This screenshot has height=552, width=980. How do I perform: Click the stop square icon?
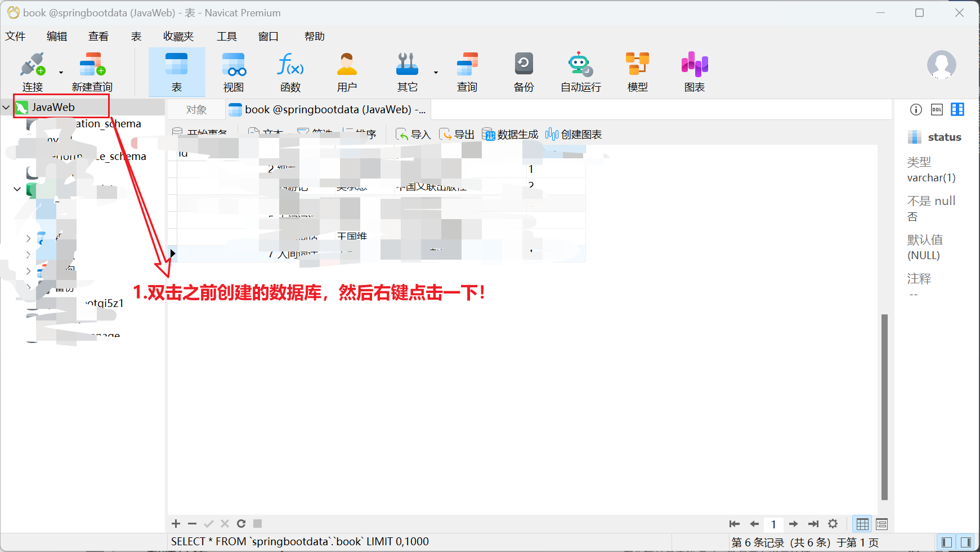tap(258, 523)
